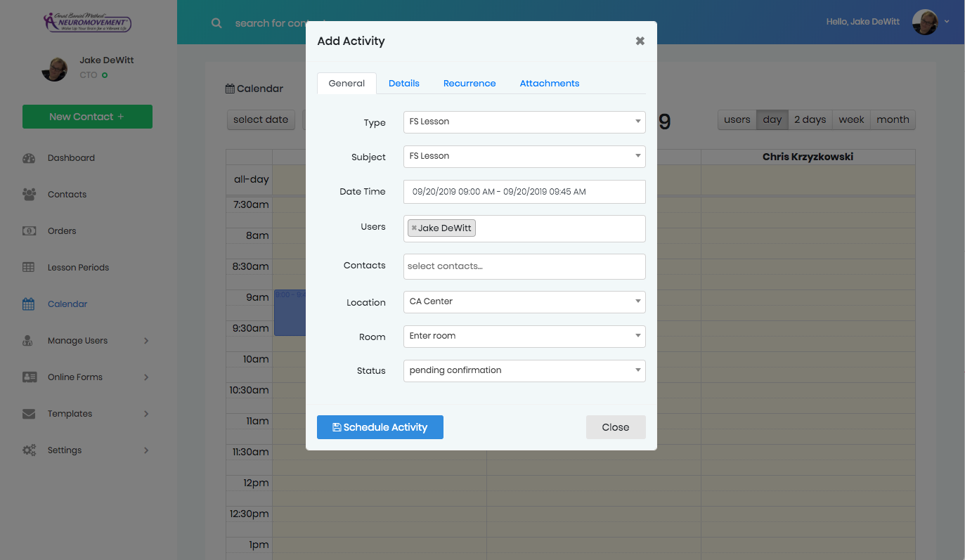Close the Add Activity dialog with X
965x560 pixels.
(x=640, y=41)
